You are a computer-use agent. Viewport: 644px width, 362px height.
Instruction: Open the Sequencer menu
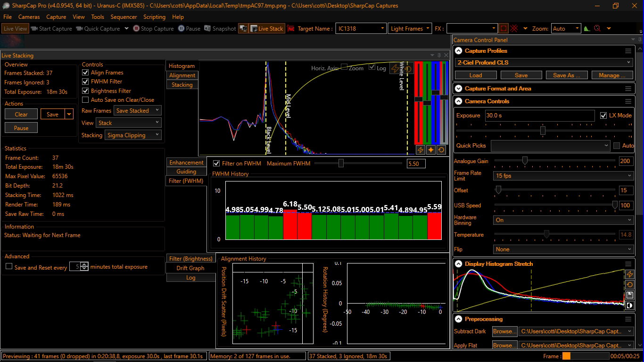124,17
